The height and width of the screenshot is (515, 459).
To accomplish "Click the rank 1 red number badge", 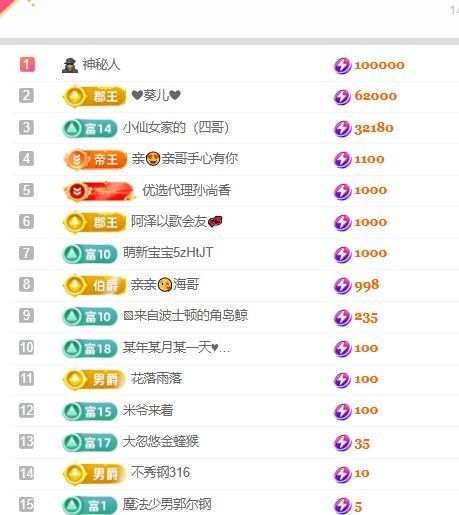I will [x=27, y=64].
